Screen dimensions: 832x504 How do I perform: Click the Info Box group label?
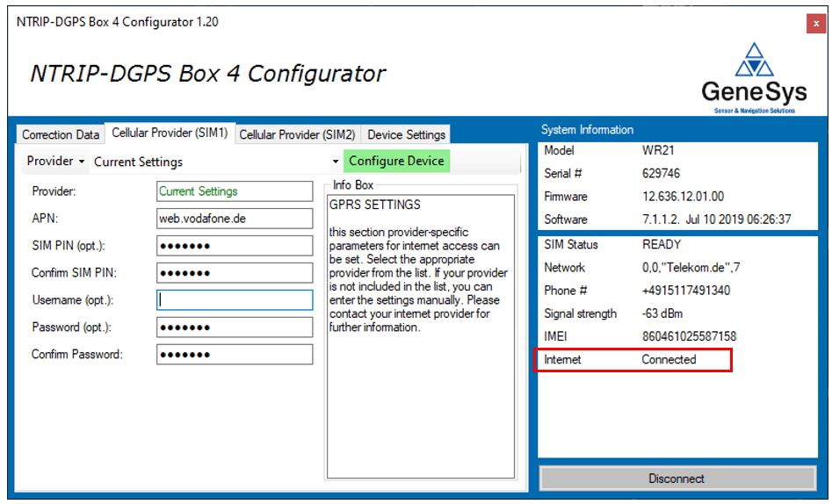click(353, 185)
